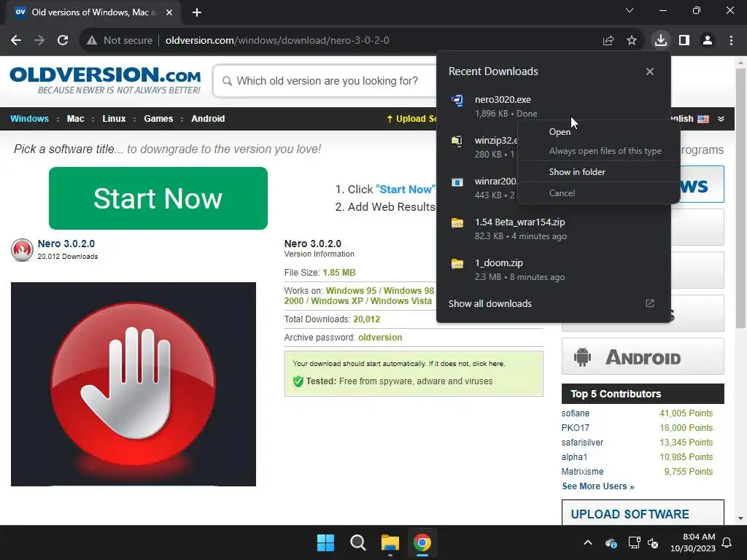Click the muted volume tray icon
The image size is (747, 560).
[654, 542]
